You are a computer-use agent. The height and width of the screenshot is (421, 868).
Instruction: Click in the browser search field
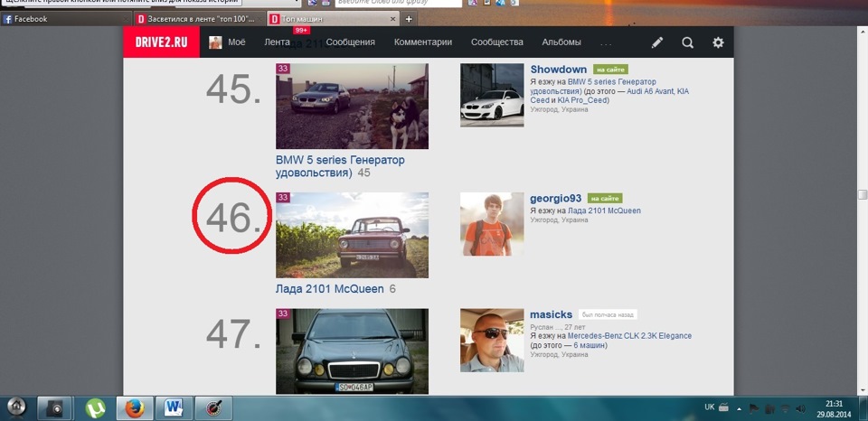pyautogui.click(x=399, y=3)
